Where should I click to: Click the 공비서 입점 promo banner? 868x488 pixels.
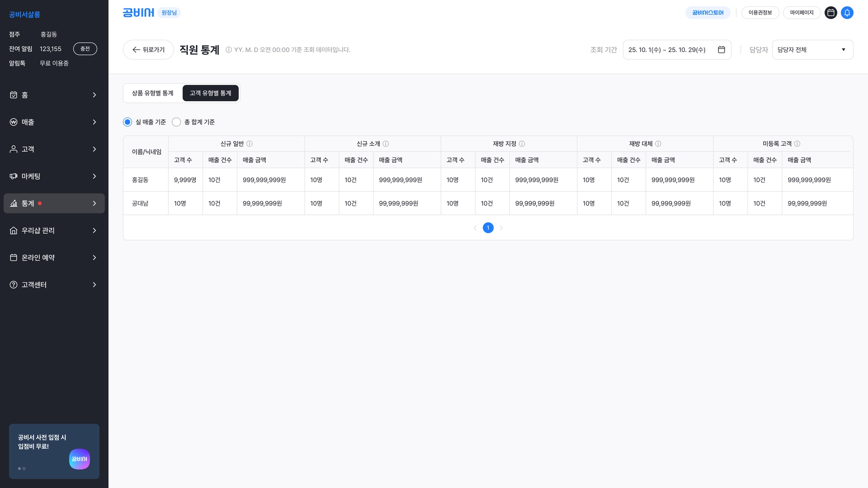pos(54,451)
